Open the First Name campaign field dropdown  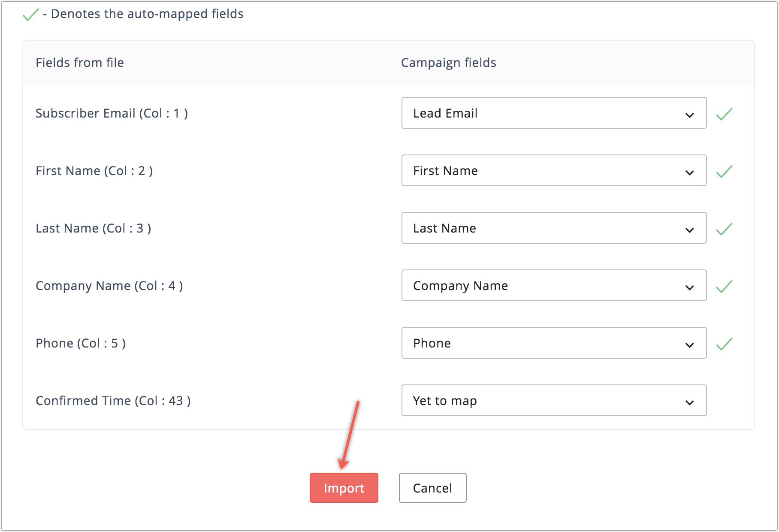click(553, 170)
